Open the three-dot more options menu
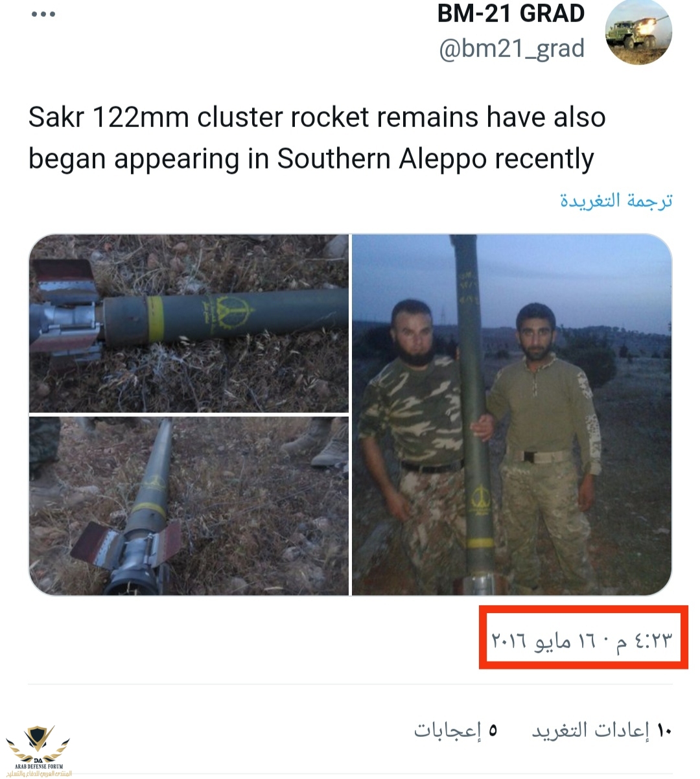 pos(43,14)
